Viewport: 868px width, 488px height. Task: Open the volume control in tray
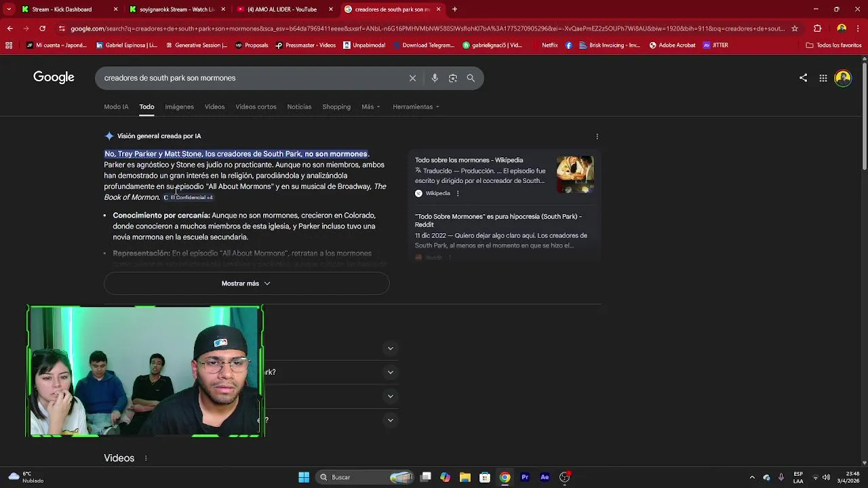click(x=826, y=477)
